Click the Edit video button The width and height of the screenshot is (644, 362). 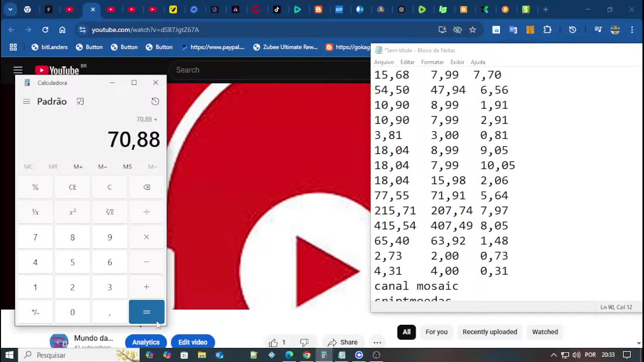click(x=193, y=342)
